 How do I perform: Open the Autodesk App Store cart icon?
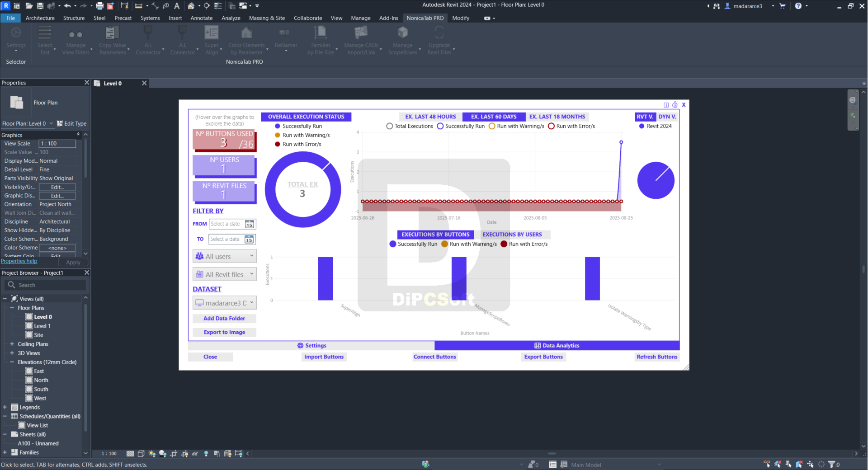point(783,6)
